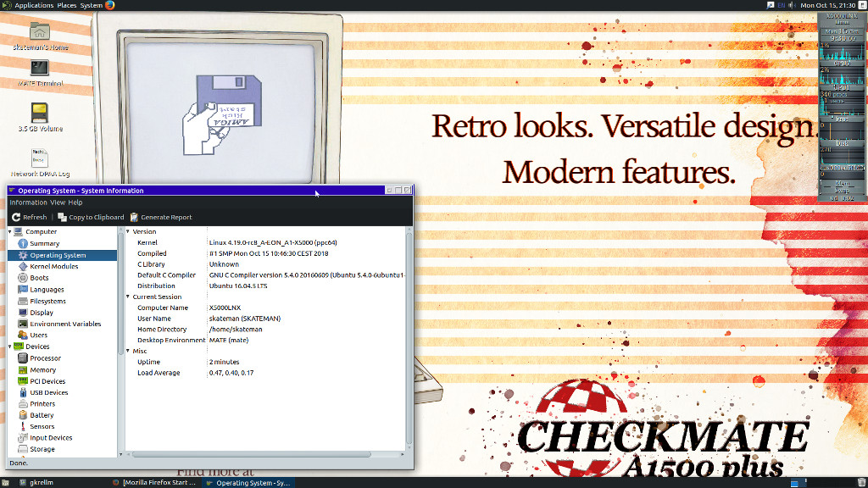868x488 pixels.
Task: Open the System menu in top panel
Action: [x=92, y=5]
